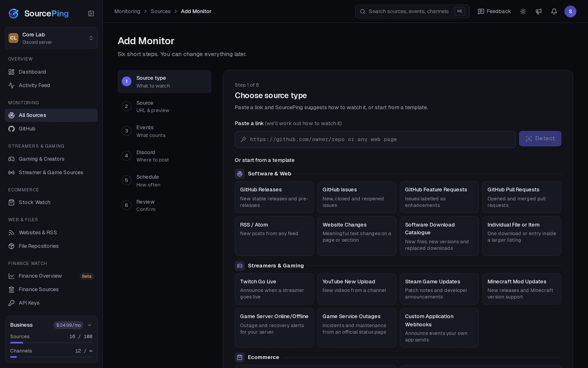The width and height of the screenshot is (588, 368).
Task: Choose the GitHub Releases template
Action: click(274, 197)
